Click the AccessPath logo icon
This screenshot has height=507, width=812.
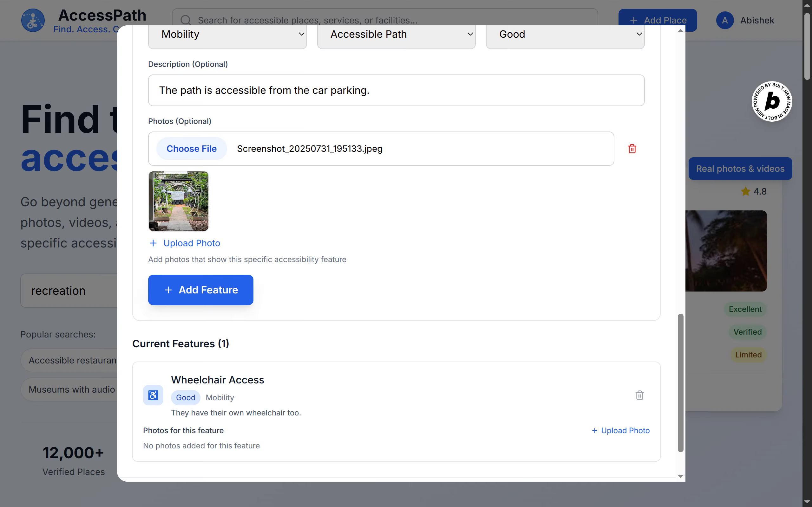pyautogui.click(x=33, y=21)
